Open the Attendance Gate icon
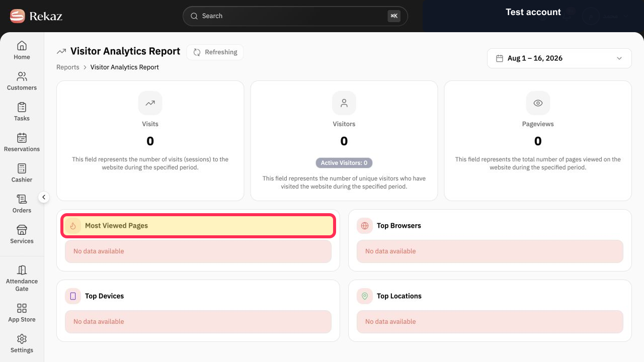The width and height of the screenshot is (644, 362). [x=22, y=270]
